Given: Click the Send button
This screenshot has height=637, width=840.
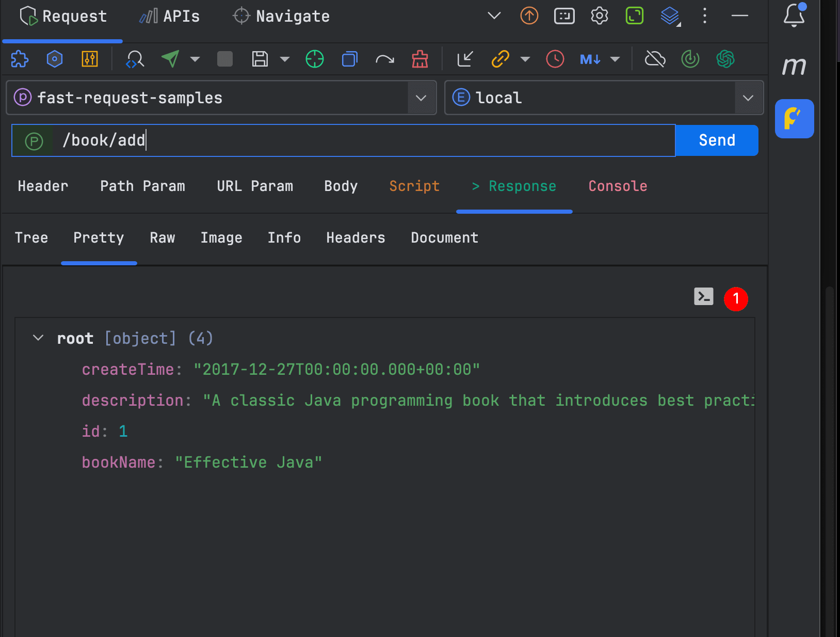Looking at the screenshot, I should (717, 140).
